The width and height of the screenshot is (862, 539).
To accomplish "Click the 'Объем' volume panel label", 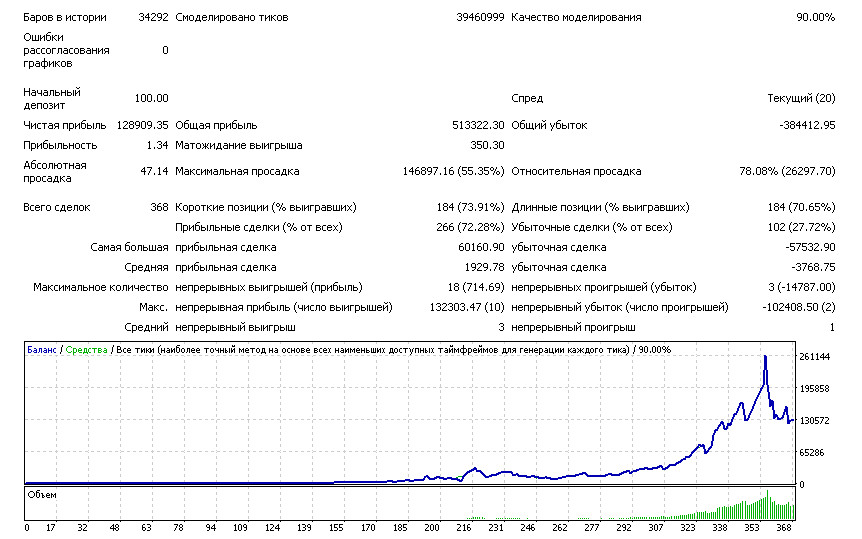I will point(42,494).
